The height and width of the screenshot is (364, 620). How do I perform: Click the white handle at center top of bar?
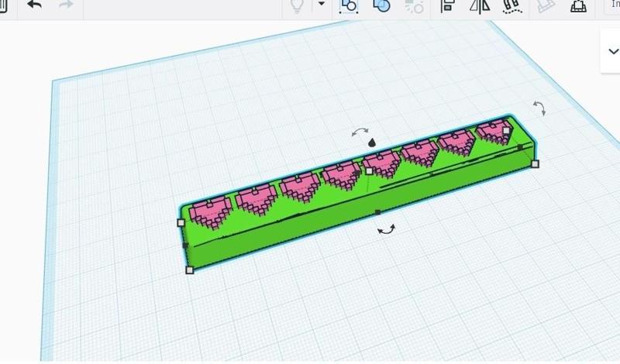click(369, 171)
